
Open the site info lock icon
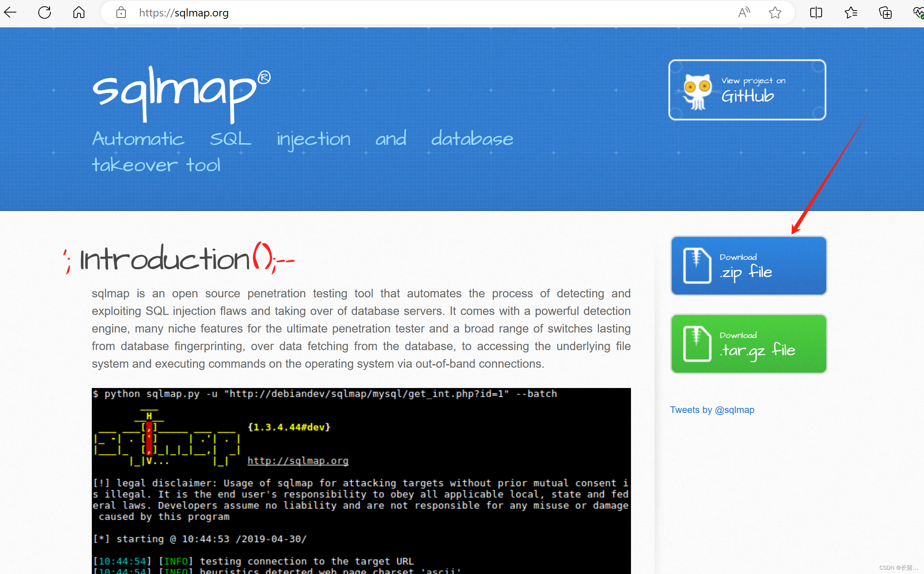pos(121,13)
